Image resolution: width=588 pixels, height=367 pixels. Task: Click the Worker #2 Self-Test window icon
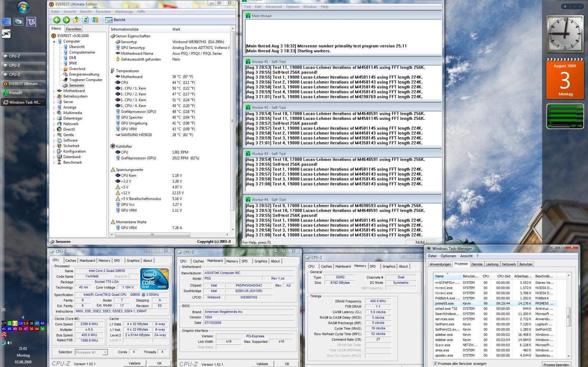pos(248,107)
